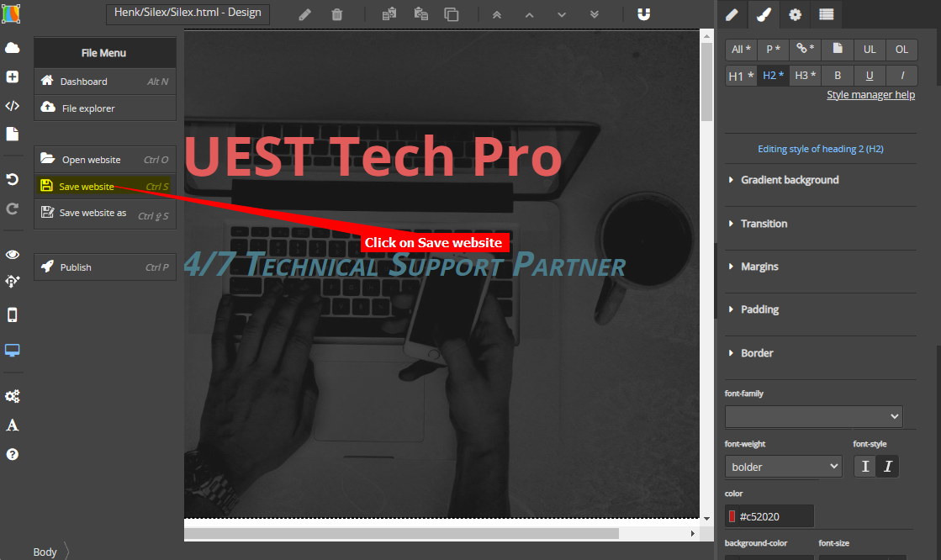Click the move up chevron icon
941x560 pixels.
coord(529,15)
